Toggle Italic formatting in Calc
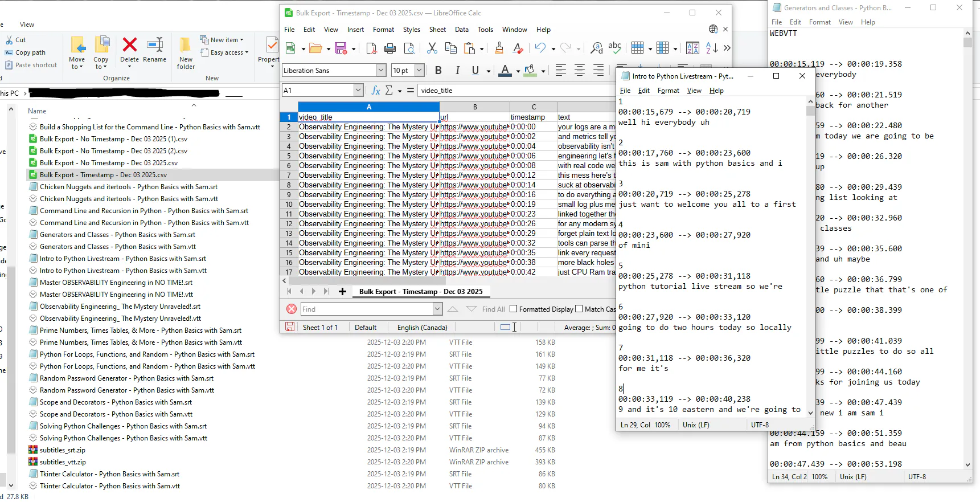 coord(457,70)
